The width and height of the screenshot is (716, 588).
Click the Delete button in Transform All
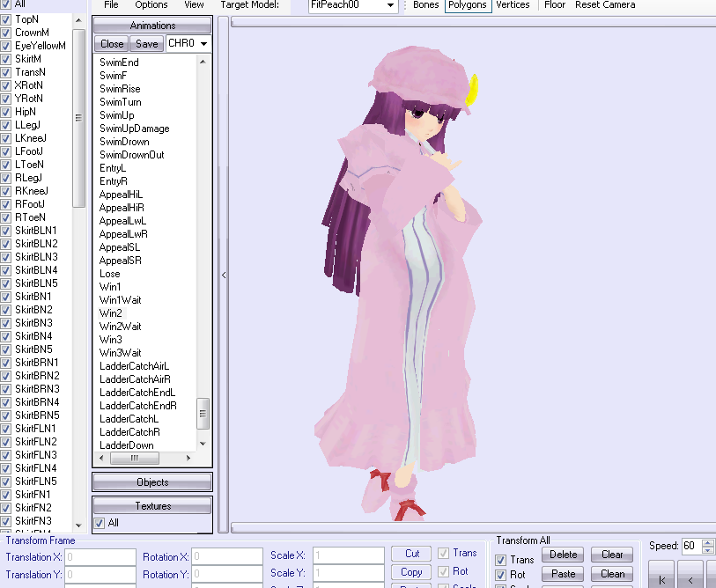pyautogui.click(x=563, y=555)
